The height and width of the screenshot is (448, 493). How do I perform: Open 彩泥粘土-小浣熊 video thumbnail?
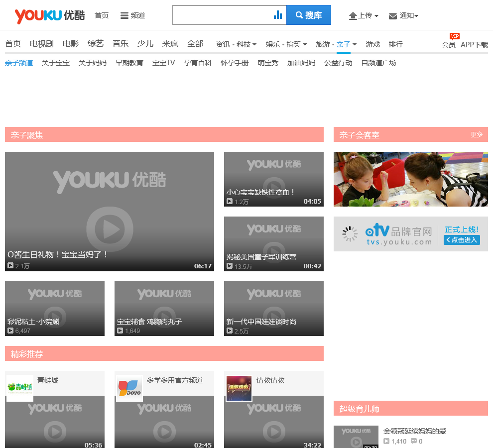(55, 309)
